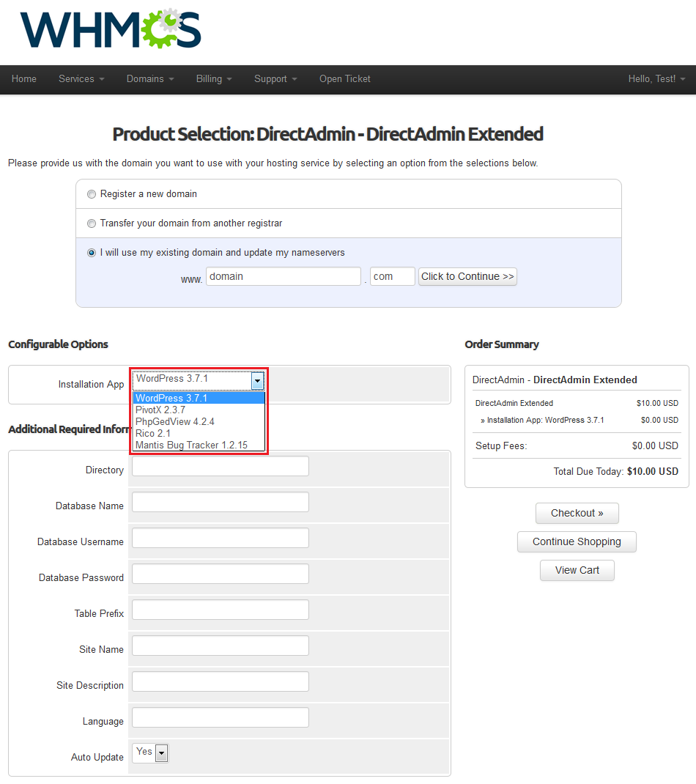
Task: Focus the Site Description input field
Action: coord(221,681)
